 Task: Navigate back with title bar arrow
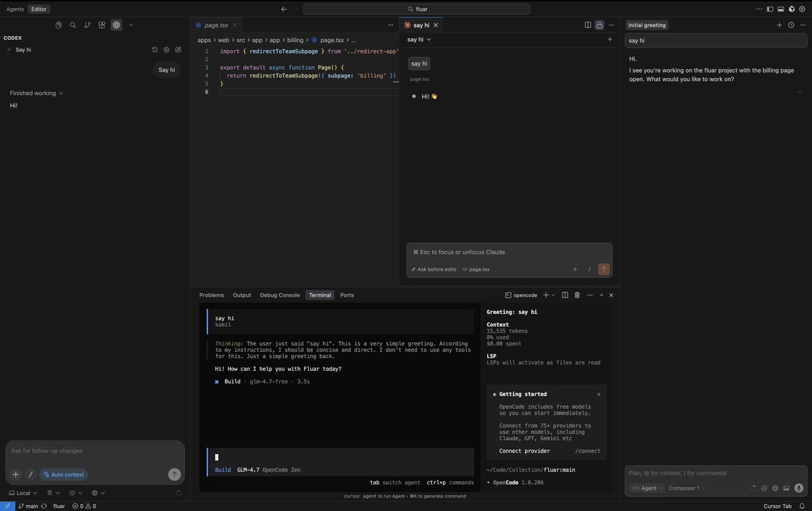point(284,9)
